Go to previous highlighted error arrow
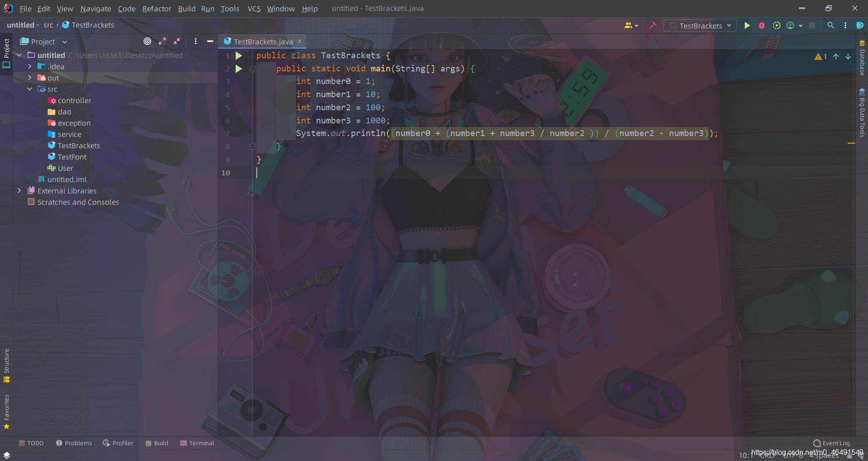Screen dimensions: 868x461 [836, 56]
